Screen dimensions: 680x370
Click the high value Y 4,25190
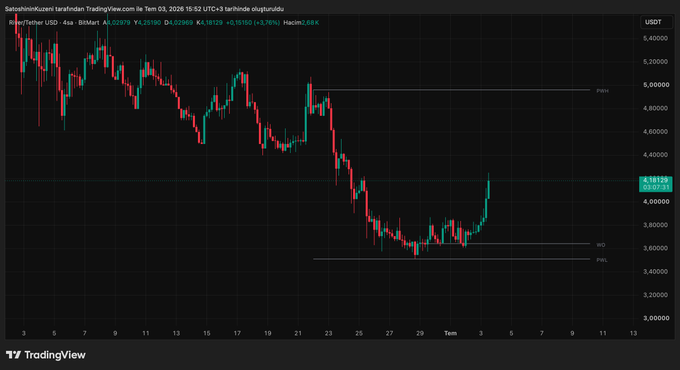pos(147,23)
